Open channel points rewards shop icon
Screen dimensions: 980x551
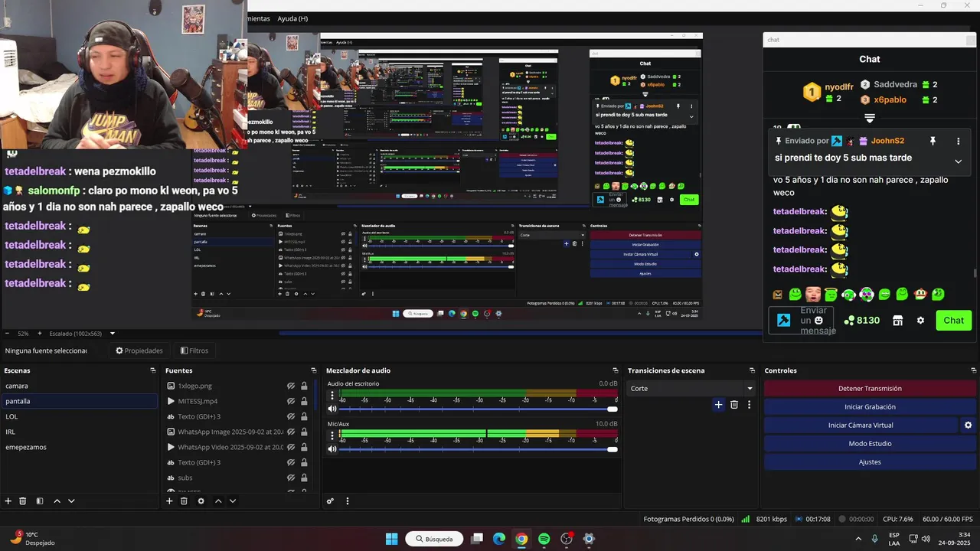pos(898,321)
